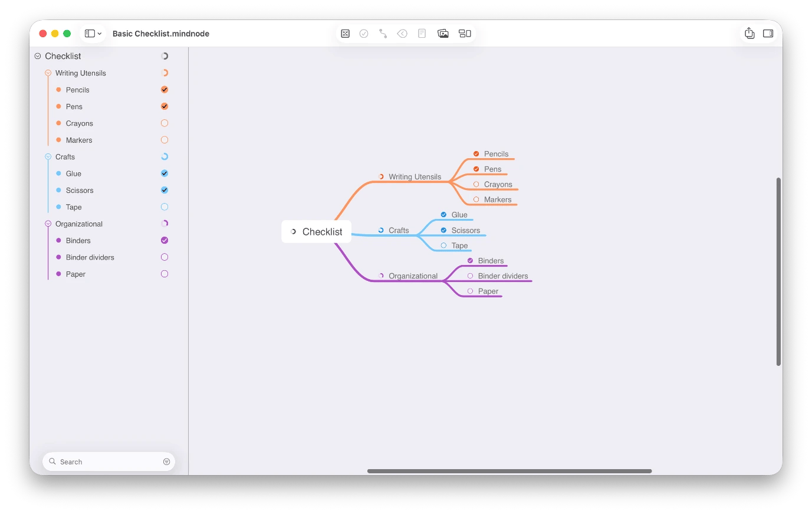
Task: Click the tag toolbar icon
Action: click(402, 34)
